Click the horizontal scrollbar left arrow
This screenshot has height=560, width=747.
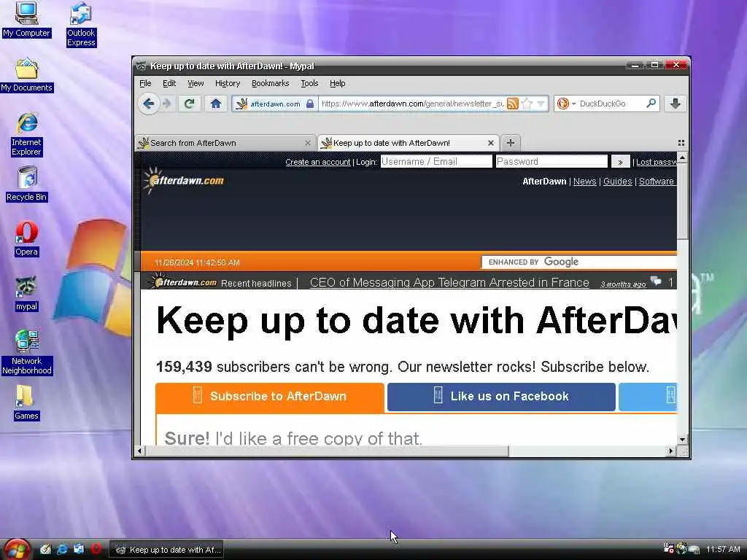[139, 451]
